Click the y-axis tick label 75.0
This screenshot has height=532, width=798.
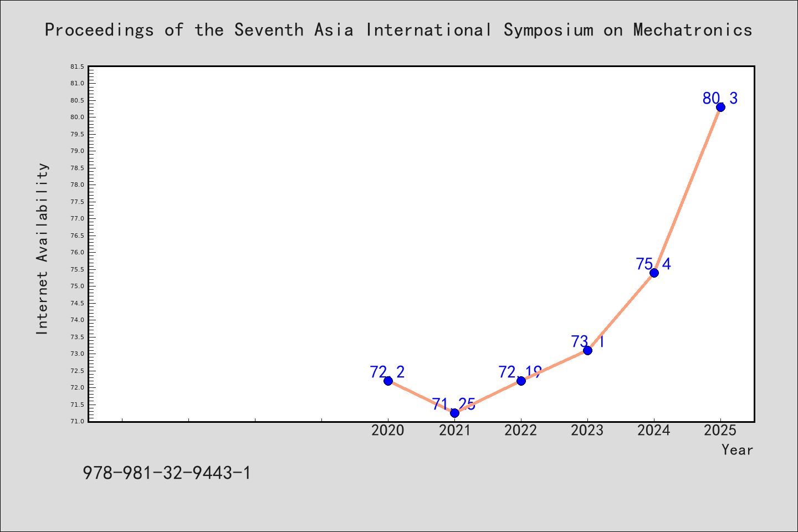tap(77, 286)
